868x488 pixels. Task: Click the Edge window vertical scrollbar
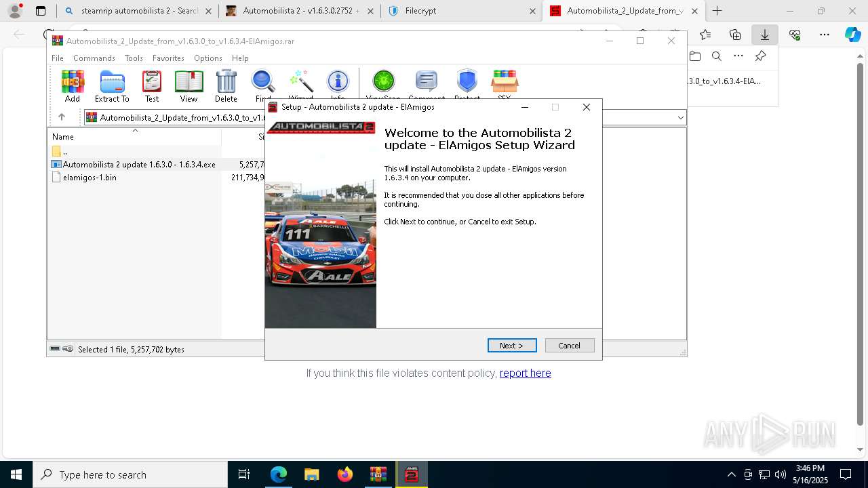click(862, 244)
